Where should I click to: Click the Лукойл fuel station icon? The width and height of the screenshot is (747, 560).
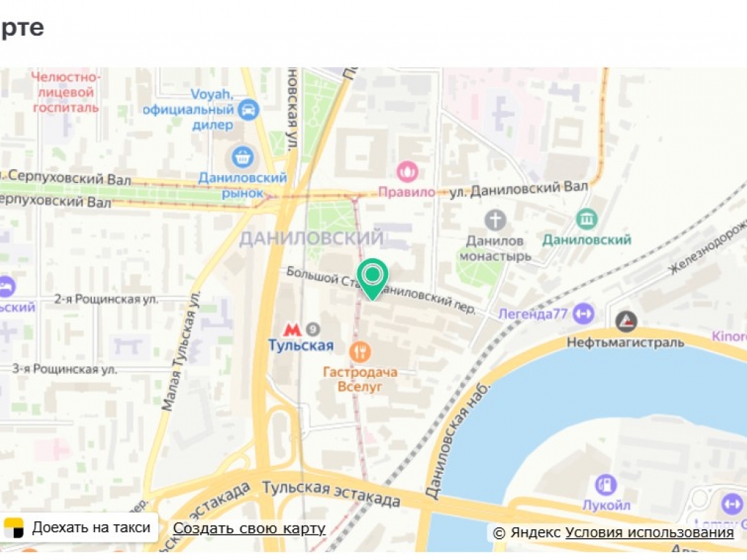[605, 485]
